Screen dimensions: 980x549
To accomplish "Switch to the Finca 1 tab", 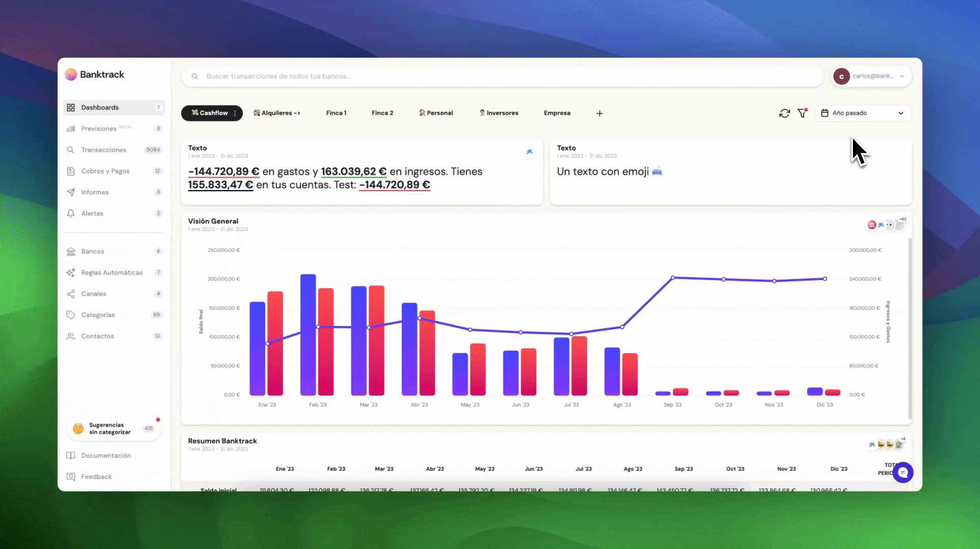I will pos(336,113).
